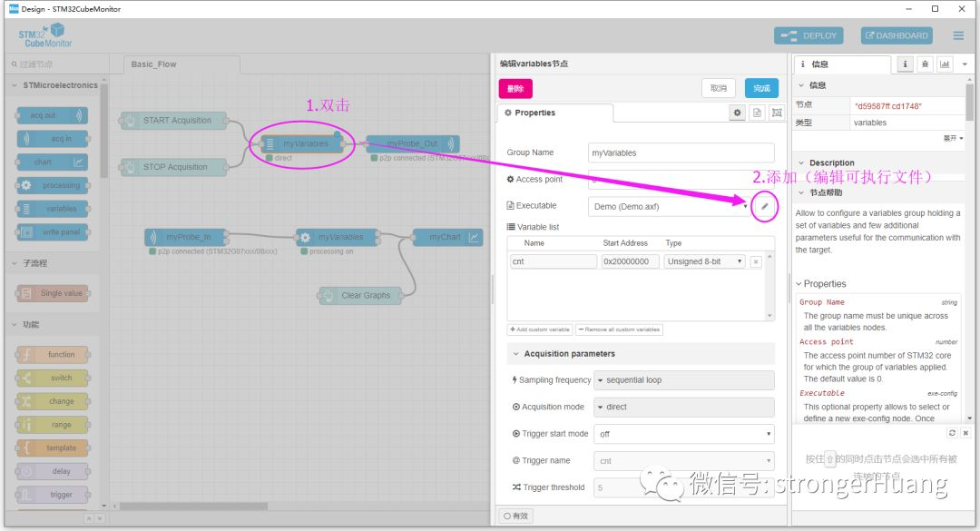Select the myVariables processing node
The width and height of the screenshot is (980, 531).
pyautogui.click(x=338, y=237)
